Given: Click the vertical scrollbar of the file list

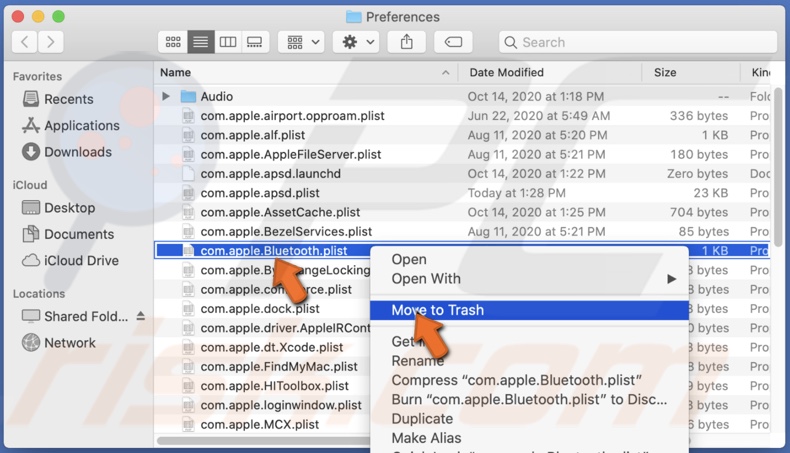Looking at the screenshot, I should (x=779, y=166).
